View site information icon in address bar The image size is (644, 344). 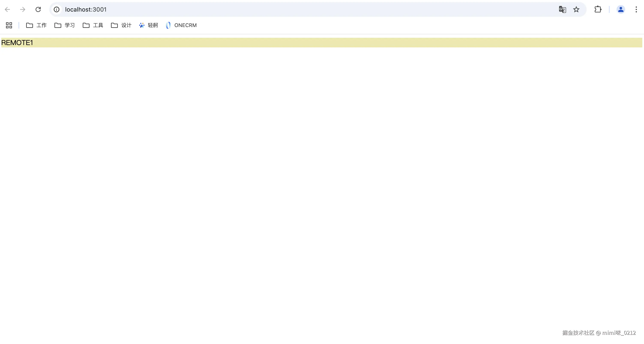coord(57,9)
